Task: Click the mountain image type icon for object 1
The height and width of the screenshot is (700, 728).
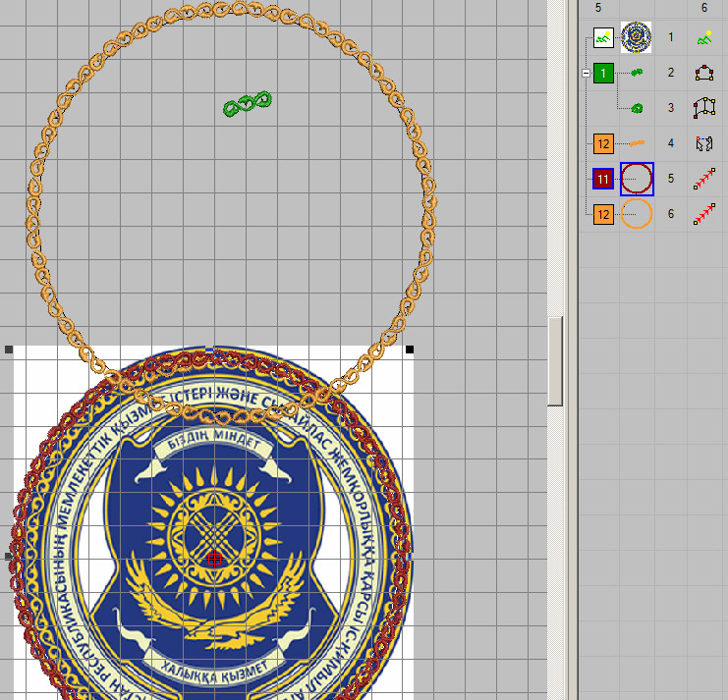Action: [704, 37]
